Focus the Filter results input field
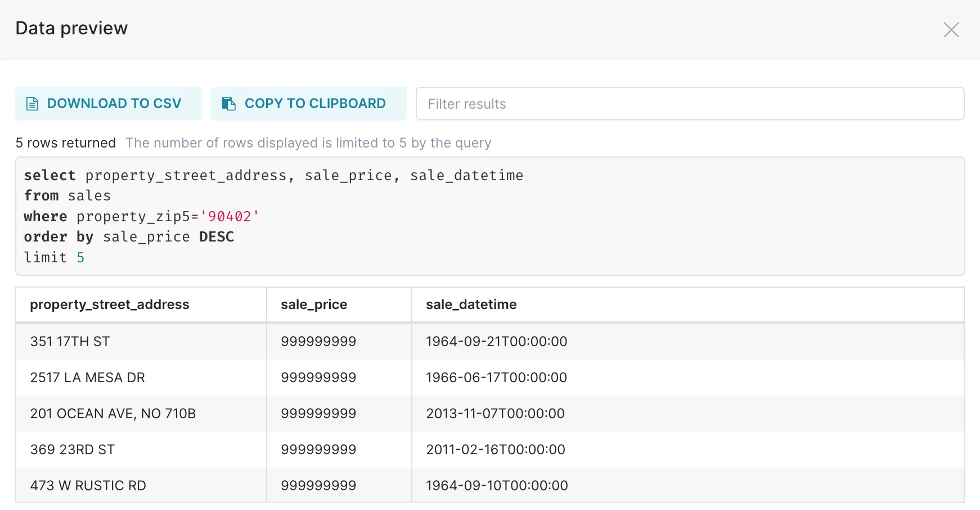The height and width of the screenshot is (510, 980). 689,104
